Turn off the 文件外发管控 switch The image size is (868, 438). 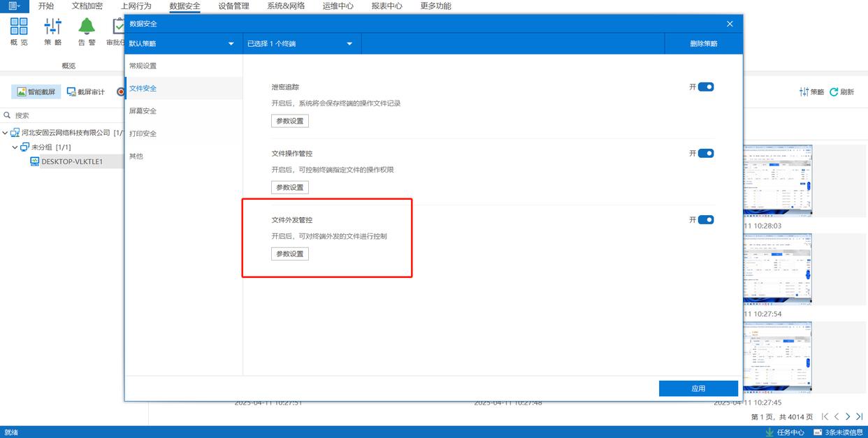(706, 219)
